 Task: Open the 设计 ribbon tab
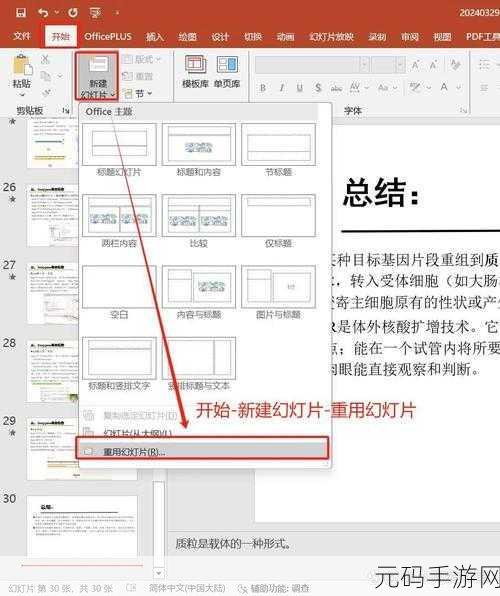point(220,37)
